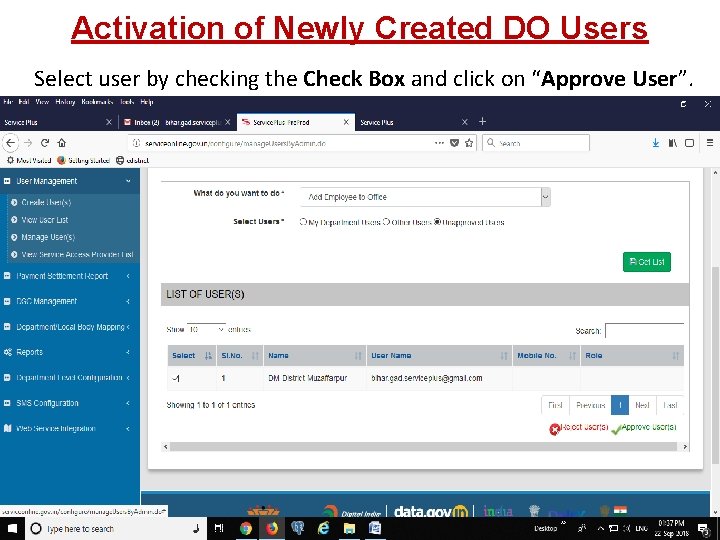This screenshot has width=720, height=540.
Task: Launch Internet Explorer from taskbar
Action: coord(323,529)
